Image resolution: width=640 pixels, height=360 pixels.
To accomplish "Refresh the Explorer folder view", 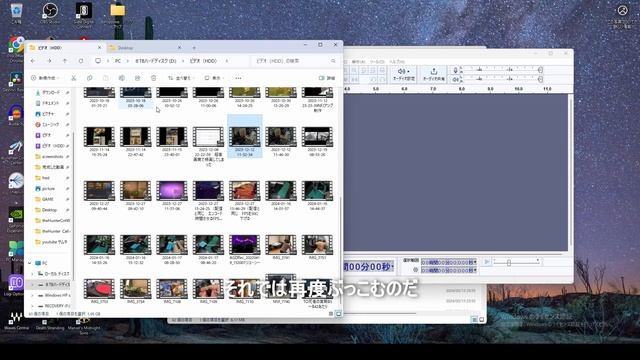I will click(81, 61).
